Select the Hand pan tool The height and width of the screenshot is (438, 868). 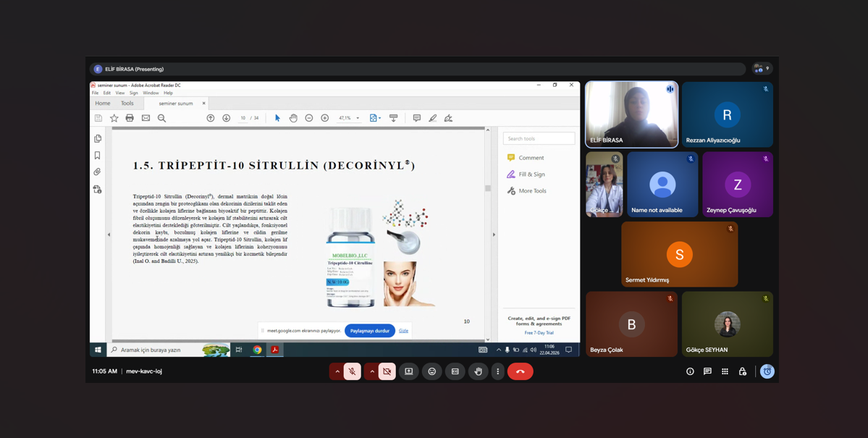coord(293,118)
